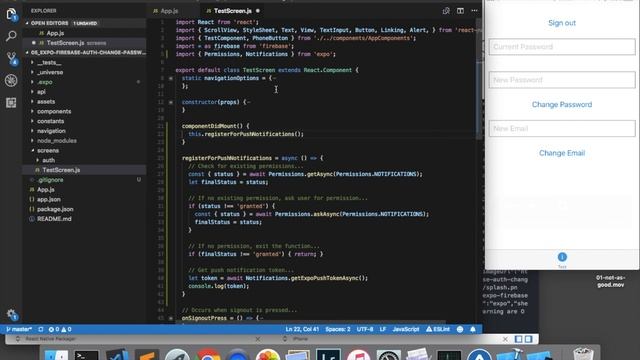Tap Change Password in the simulator
This screenshot has height=360, width=640.
[562, 105]
